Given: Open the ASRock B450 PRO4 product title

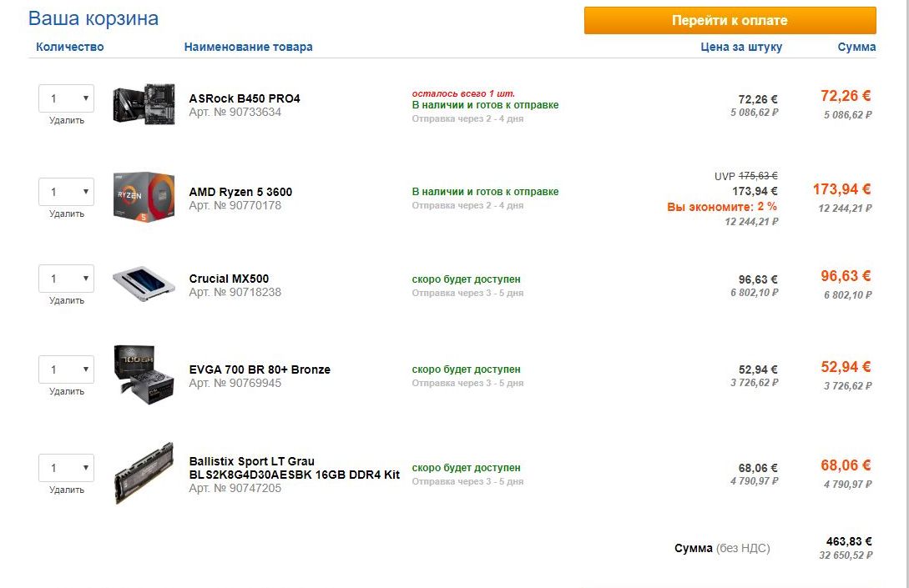Looking at the screenshot, I should [x=245, y=98].
